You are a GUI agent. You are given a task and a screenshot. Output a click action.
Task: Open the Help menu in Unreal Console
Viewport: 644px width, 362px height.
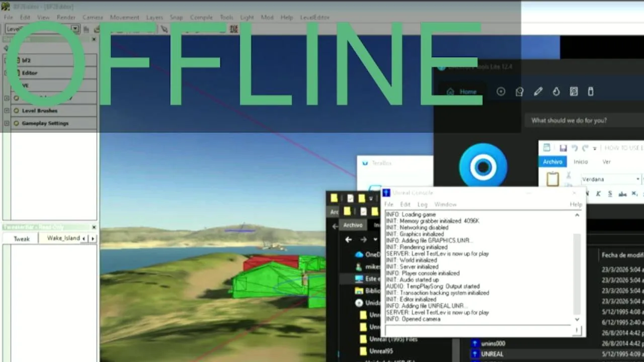pos(576,204)
